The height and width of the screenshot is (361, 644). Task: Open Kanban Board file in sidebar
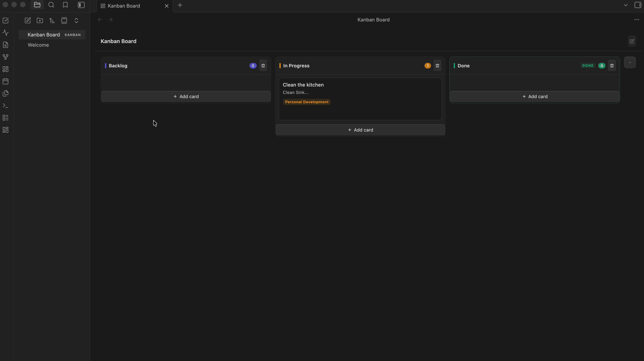coord(52,35)
